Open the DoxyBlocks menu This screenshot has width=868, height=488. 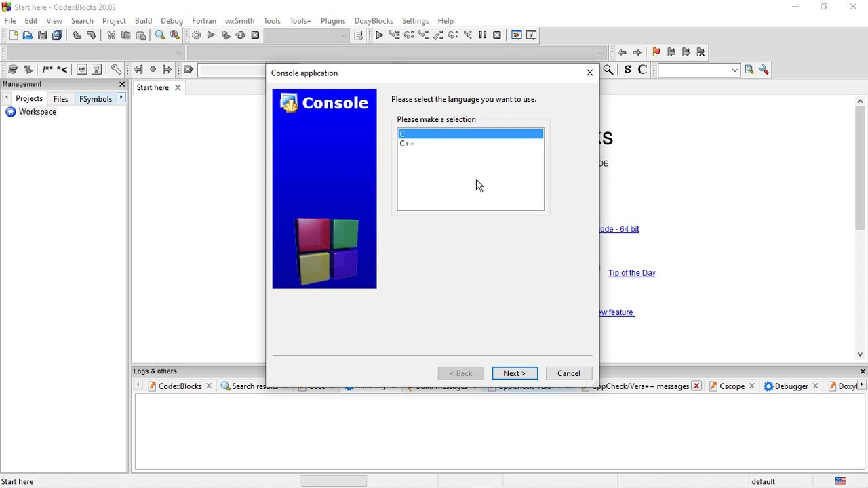point(374,21)
